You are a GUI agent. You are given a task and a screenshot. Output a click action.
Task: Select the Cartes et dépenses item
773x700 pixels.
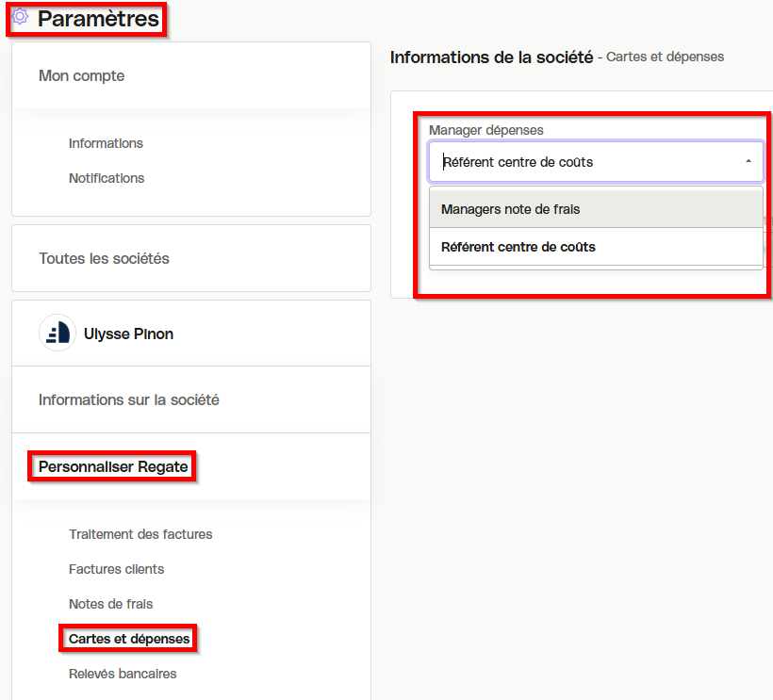click(129, 639)
